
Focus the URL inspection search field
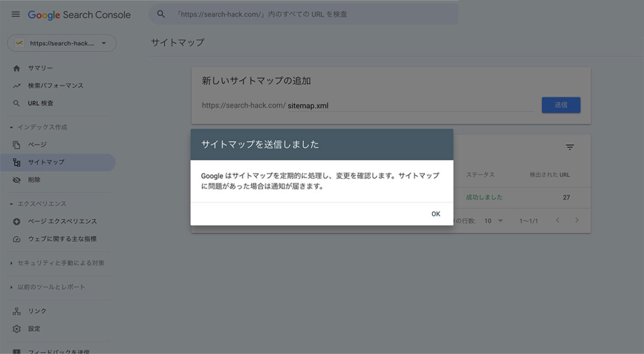[x=303, y=14]
